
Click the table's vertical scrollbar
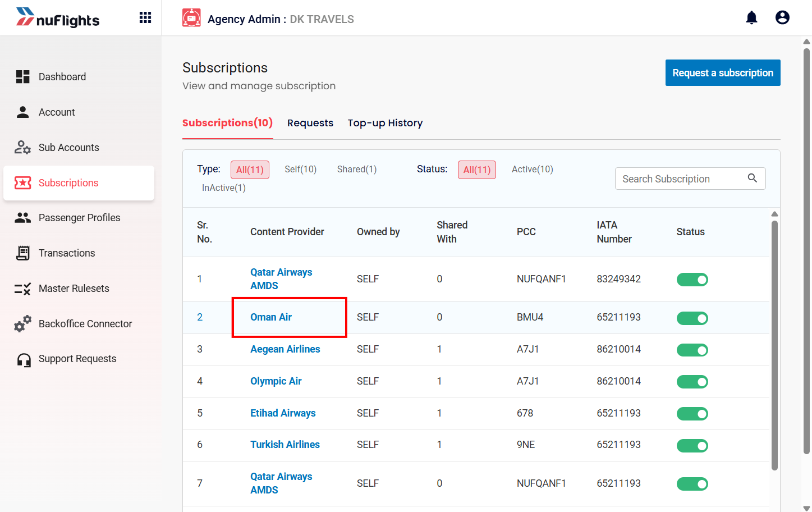[x=774, y=345]
